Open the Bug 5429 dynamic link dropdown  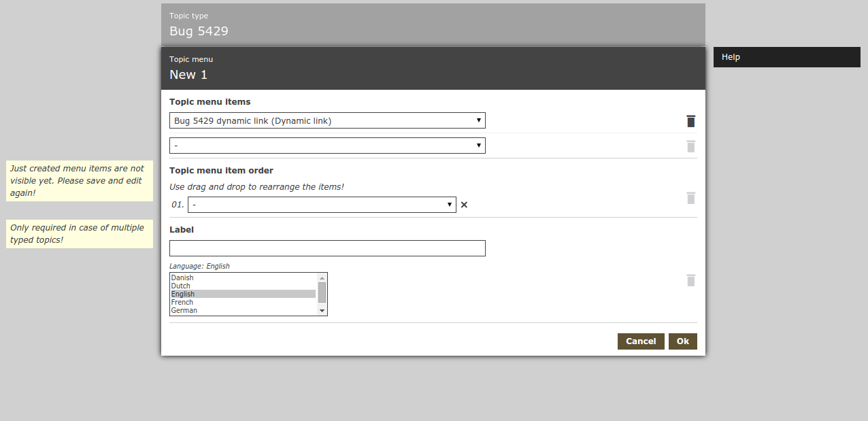(x=327, y=121)
